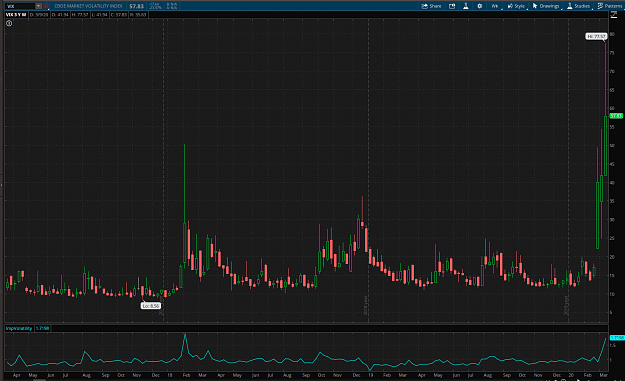
Task: Click the VIX symbol input field
Action: [20, 6]
